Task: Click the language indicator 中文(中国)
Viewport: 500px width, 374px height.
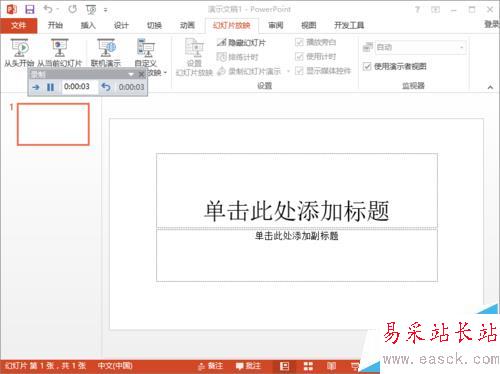Action: tap(115, 366)
